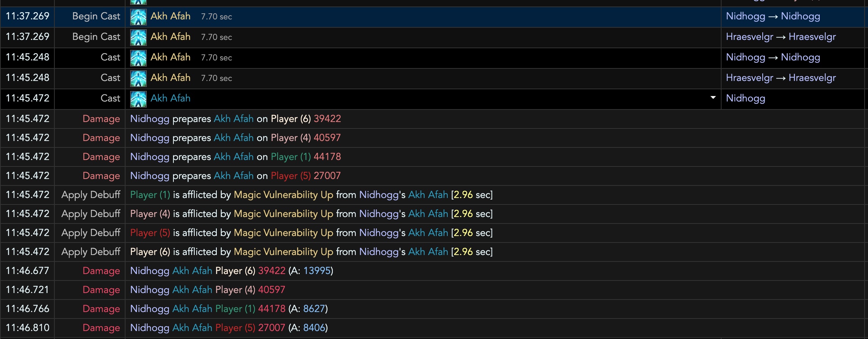Click Nidhogg's in Player (1) debuff row
Image resolution: width=868 pixels, height=339 pixels.
[x=382, y=195]
